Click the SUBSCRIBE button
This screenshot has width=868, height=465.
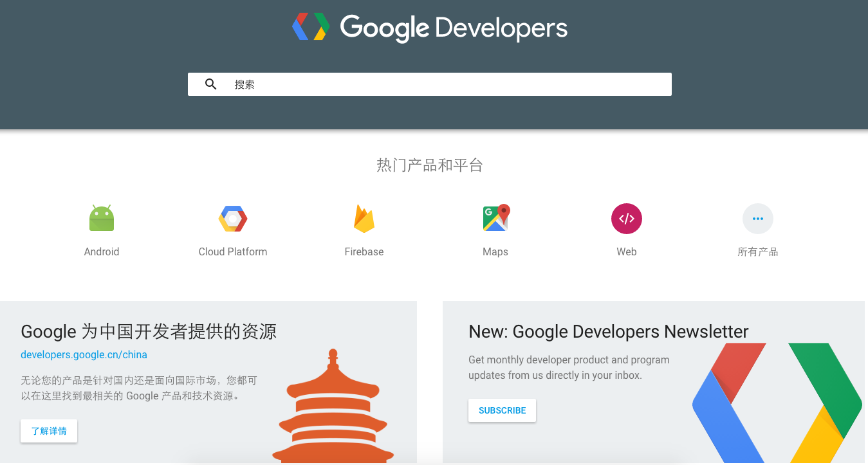502,410
